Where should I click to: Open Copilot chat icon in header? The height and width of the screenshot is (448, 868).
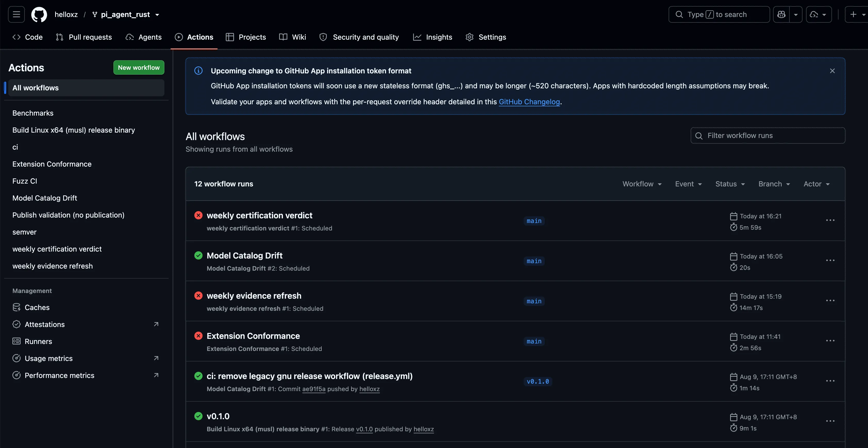(781, 14)
